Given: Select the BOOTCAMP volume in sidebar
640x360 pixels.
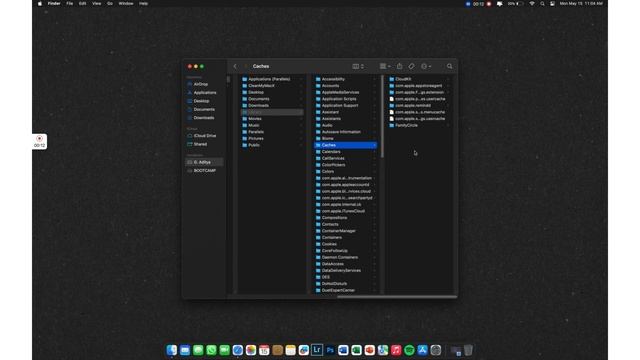Looking at the screenshot, I should pos(204,171).
